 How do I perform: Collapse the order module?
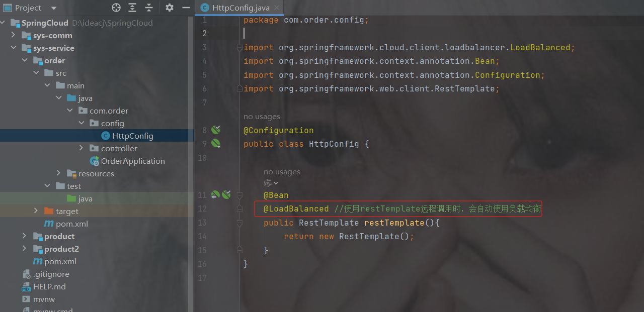pos(25,61)
